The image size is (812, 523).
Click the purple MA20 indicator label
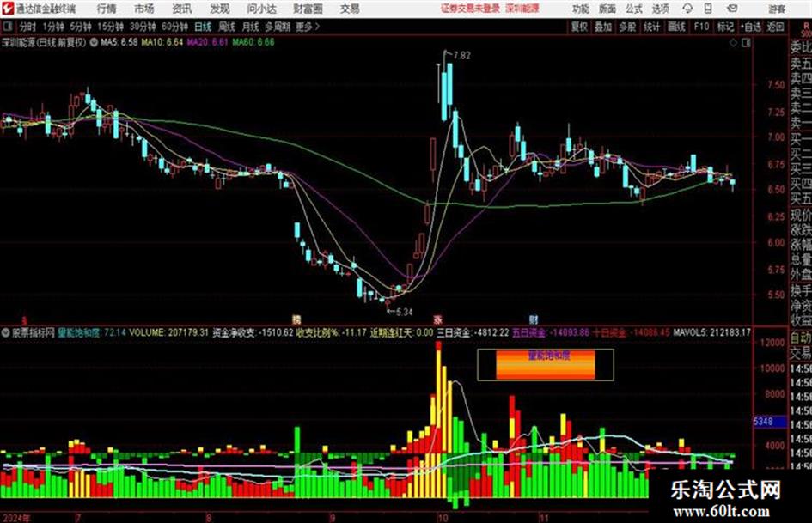click(x=207, y=42)
